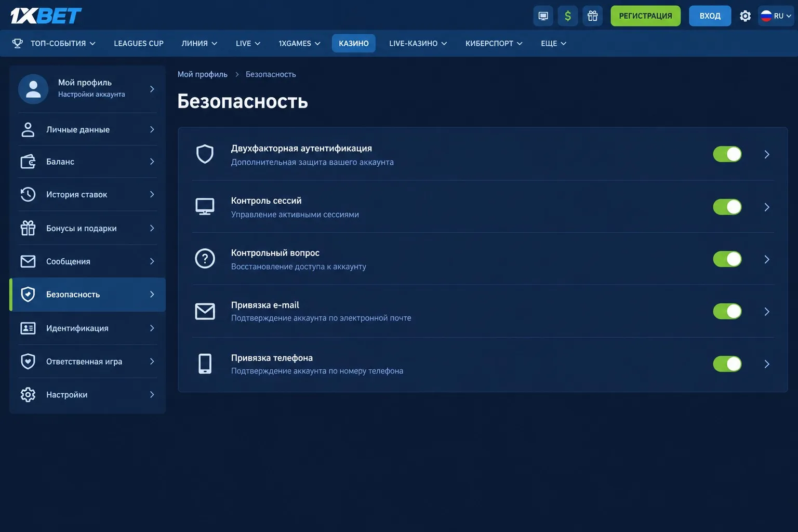The height and width of the screenshot is (532, 798).
Task: Open the КИБЕРСПОРТ menu
Action: [494, 44]
